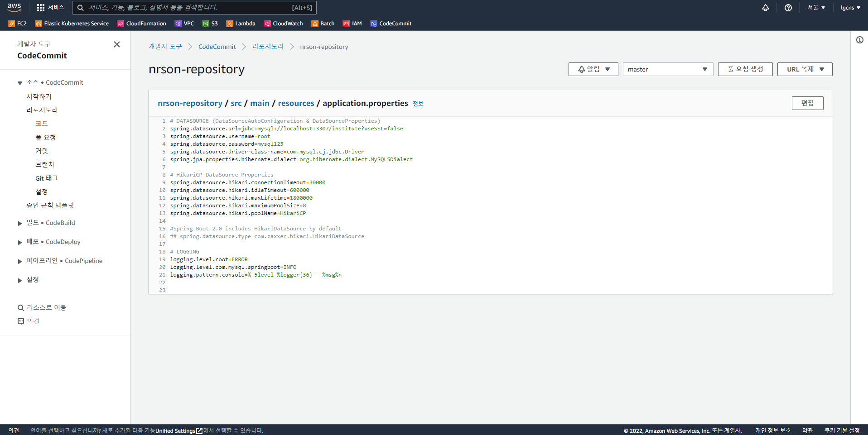This screenshot has width=868, height=435.
Task: Click code line spring.datasource.username=root
Action: click(x=220, y=136)
